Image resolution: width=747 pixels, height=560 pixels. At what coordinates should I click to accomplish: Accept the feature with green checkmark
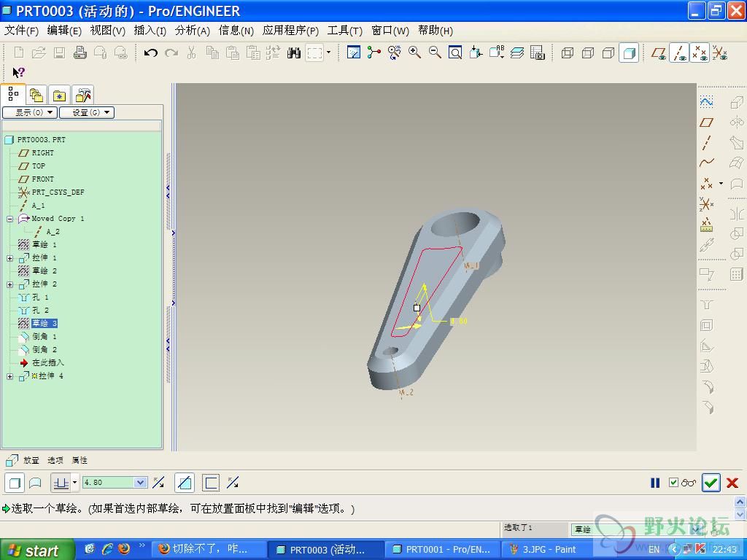click(711, 483)
